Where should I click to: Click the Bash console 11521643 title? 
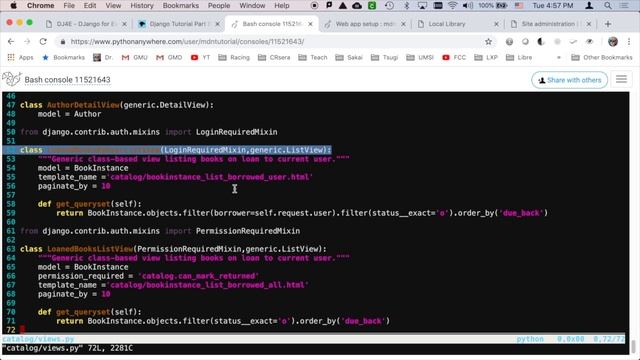67,80
